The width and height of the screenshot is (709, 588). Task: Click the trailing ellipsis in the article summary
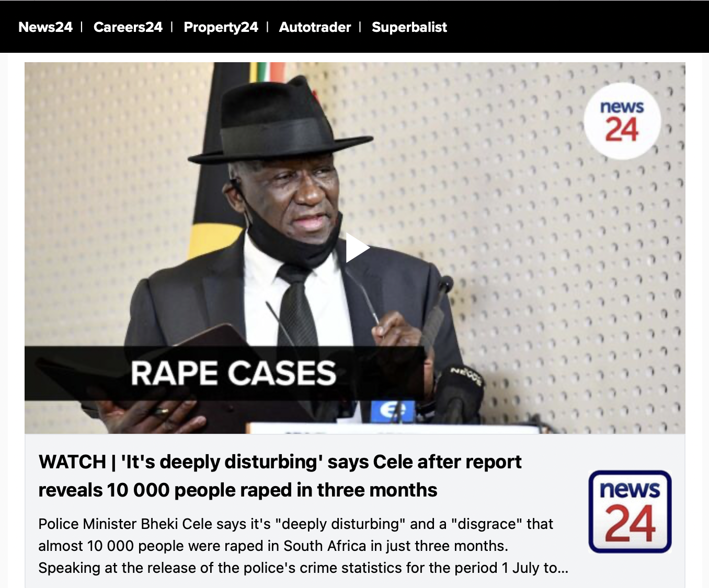[563, 568]
